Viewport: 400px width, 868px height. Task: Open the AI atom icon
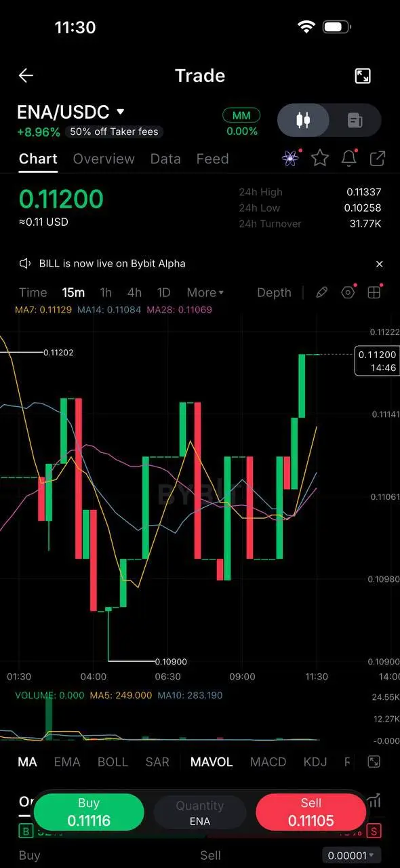point(290,159)
